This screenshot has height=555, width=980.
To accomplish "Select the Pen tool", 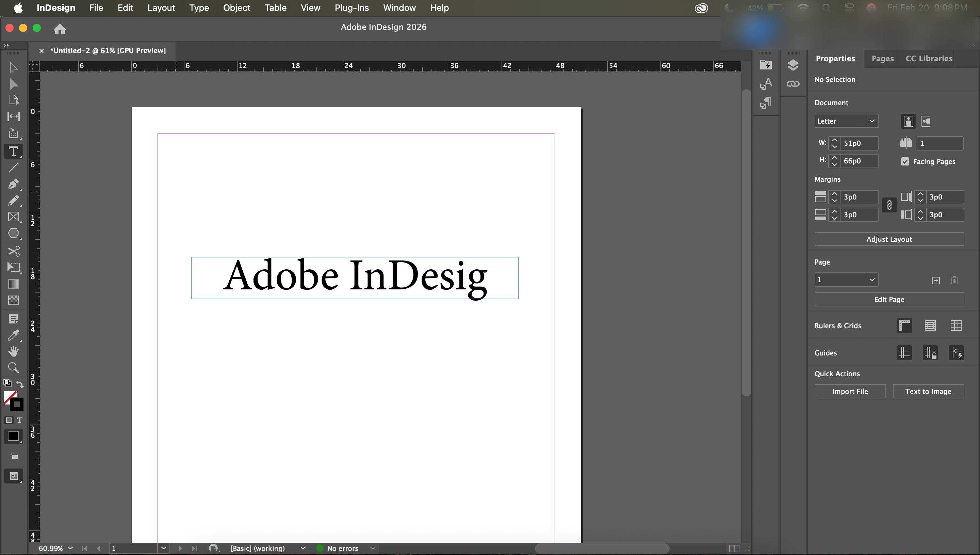I will pos(13,184).
